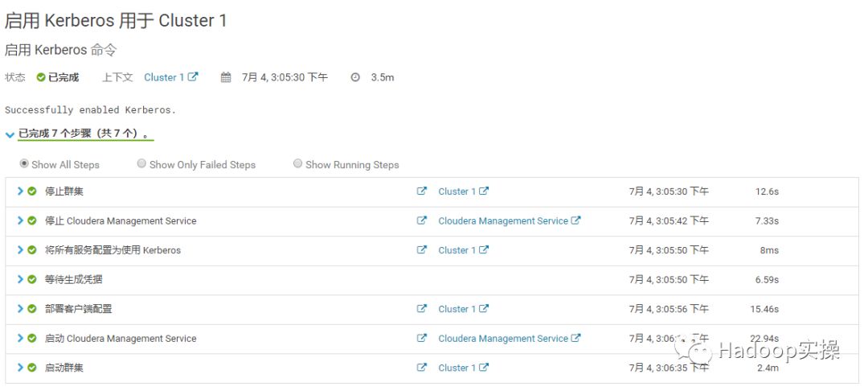The width and height of the screenshot is (868, 391).
Task: Click the 将所有服务配置为使用 Kerberos step text
Action: [113, 250]
